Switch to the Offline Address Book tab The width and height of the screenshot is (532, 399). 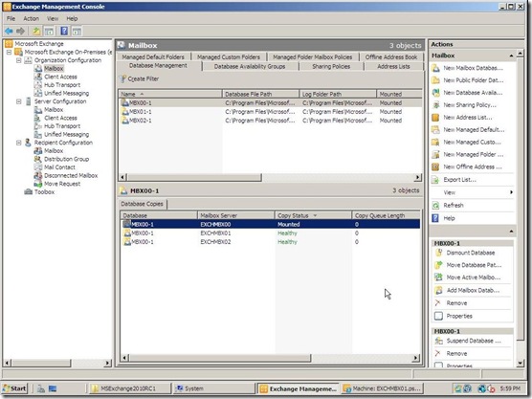[391, 57]
